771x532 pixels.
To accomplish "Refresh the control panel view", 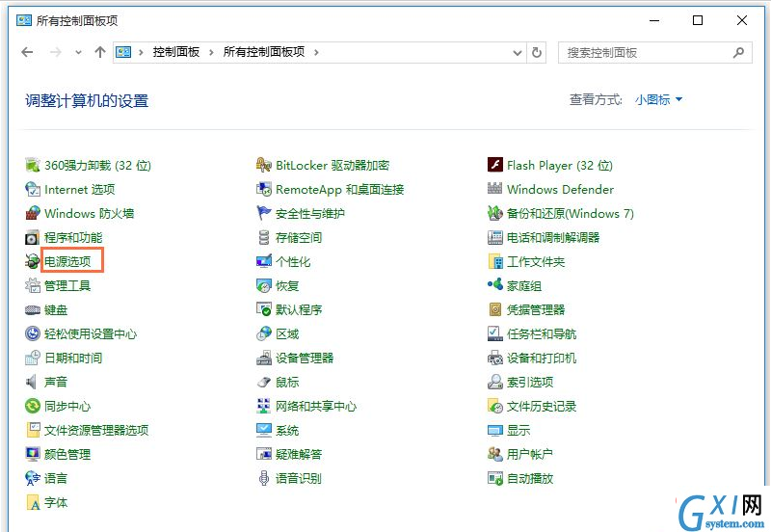I will 537,53.
